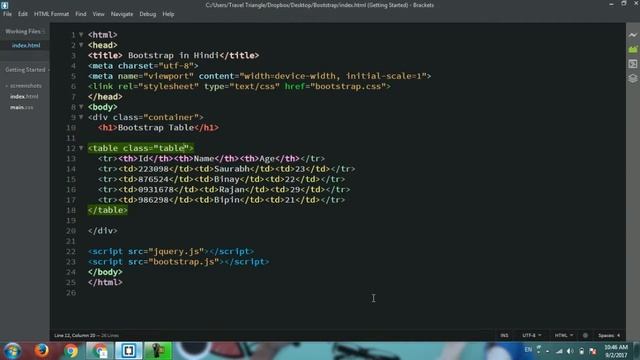Open the File menu
The width and height of the screenshot is (640, 360).
(x=7, y=14)
